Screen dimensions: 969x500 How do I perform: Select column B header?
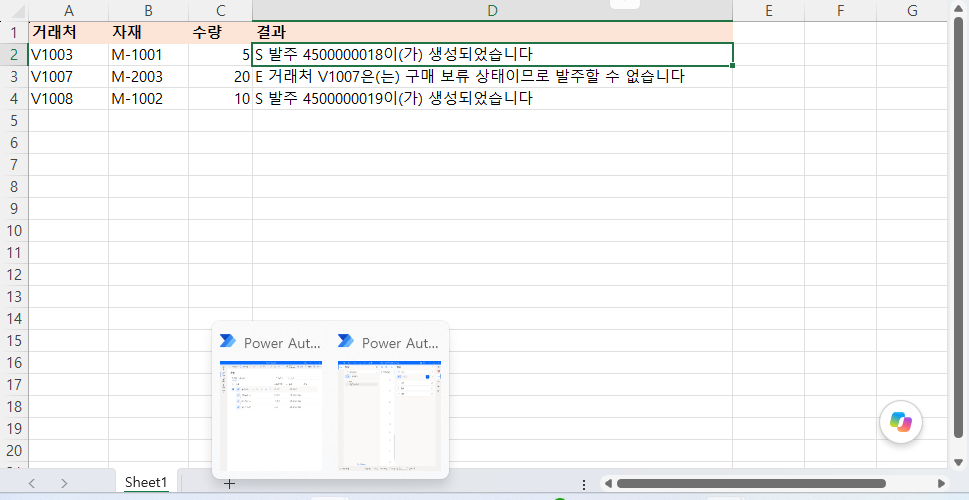click(x=148, y=11)
